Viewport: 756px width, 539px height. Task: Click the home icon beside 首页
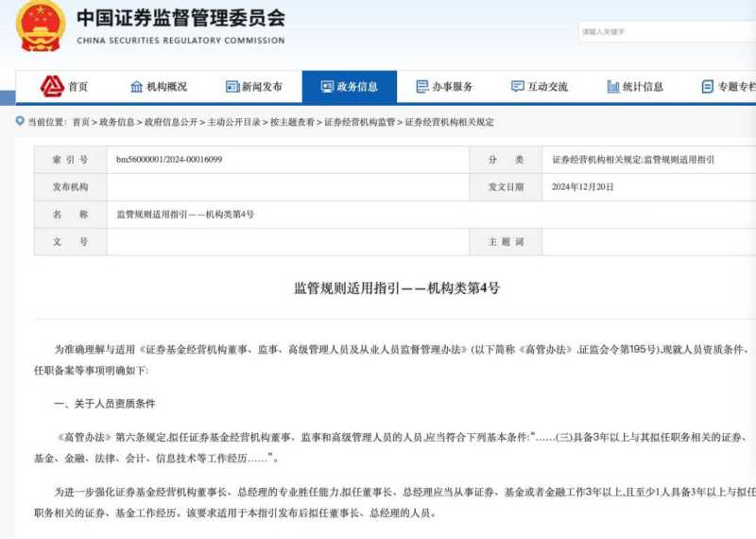point(52,87)
